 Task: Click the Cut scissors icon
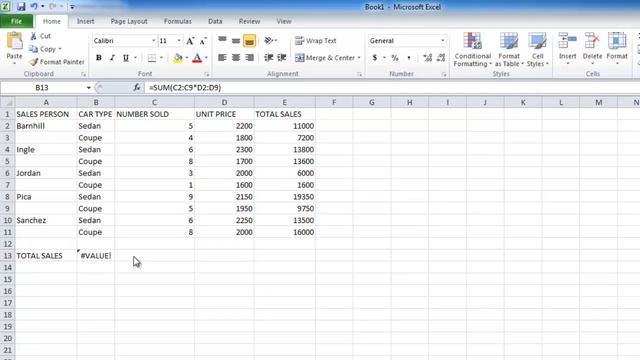(33, 36)
